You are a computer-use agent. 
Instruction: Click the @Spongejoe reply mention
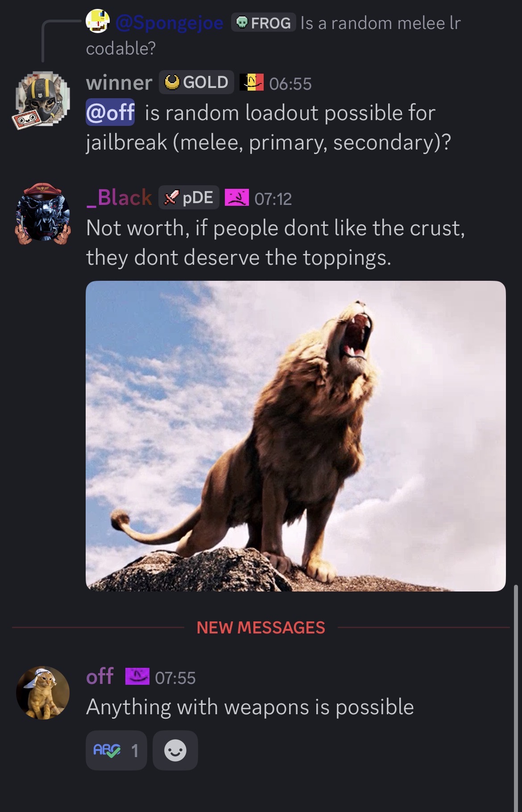[170, 22]
